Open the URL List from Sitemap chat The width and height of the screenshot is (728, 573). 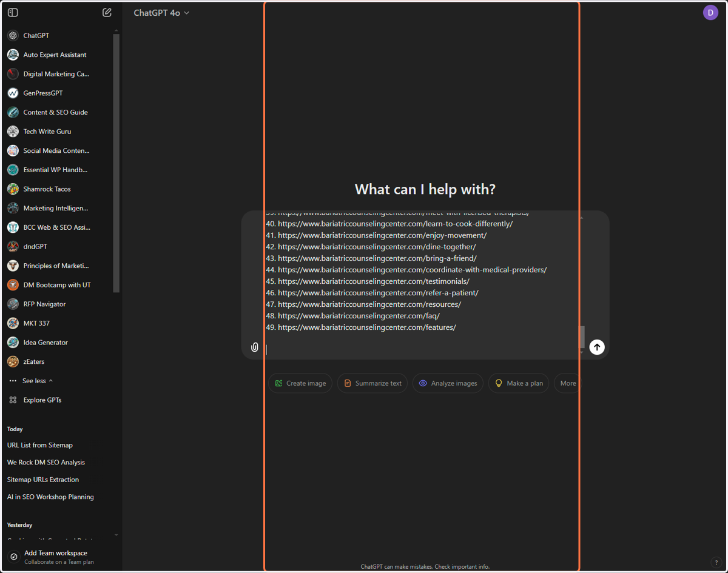point(40,445)
